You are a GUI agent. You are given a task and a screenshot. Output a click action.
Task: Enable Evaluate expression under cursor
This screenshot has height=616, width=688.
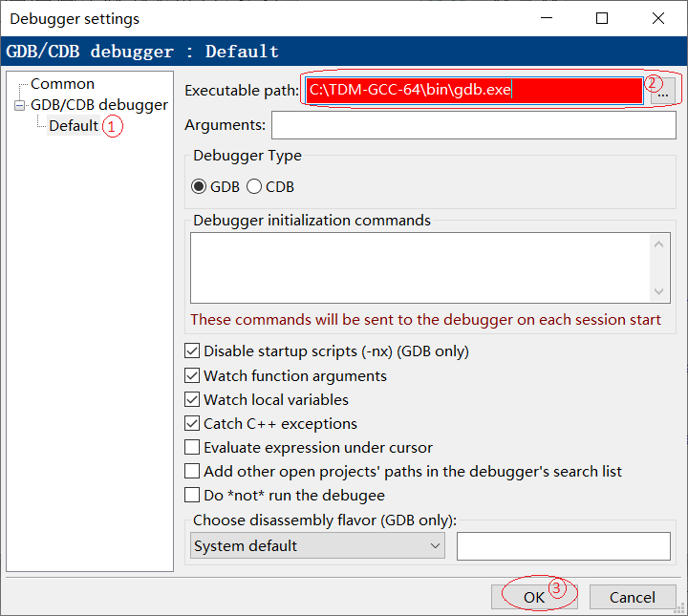pyautogui.click(x=192, y=447)
